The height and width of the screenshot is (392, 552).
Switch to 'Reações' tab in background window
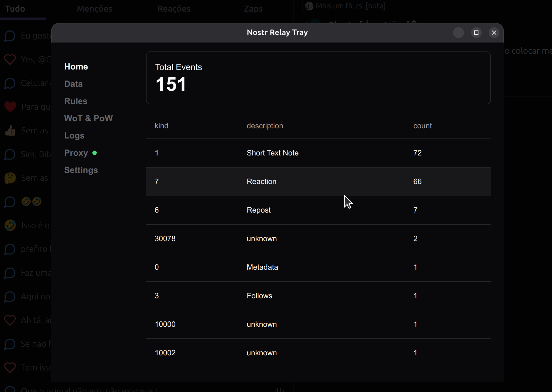click(174, 9)
